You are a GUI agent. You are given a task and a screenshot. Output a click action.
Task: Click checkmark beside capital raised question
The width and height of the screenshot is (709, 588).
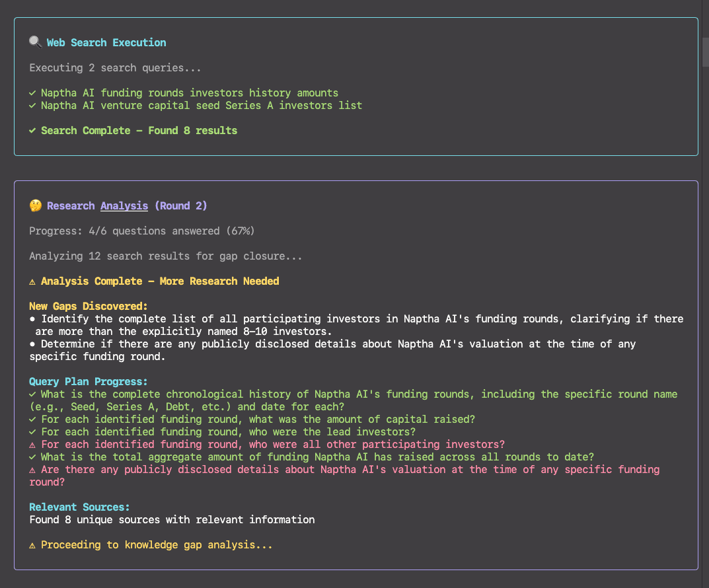tap(32, 420)
